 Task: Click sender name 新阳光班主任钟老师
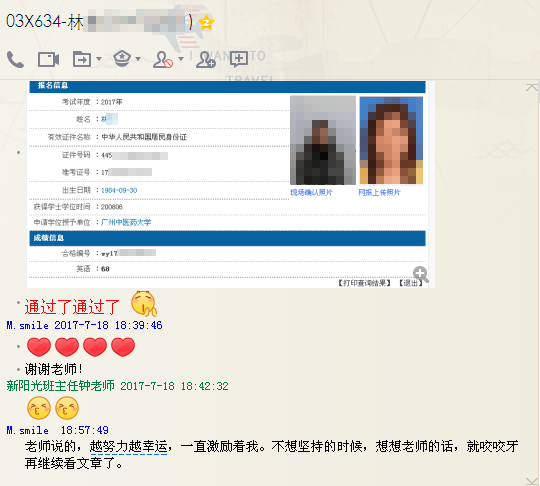point(61,386)
